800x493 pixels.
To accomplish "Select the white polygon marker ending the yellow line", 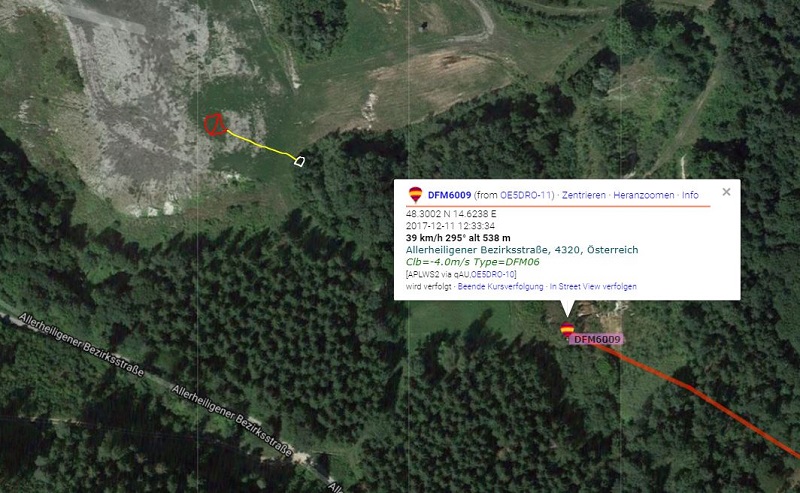I will (300, 161).
